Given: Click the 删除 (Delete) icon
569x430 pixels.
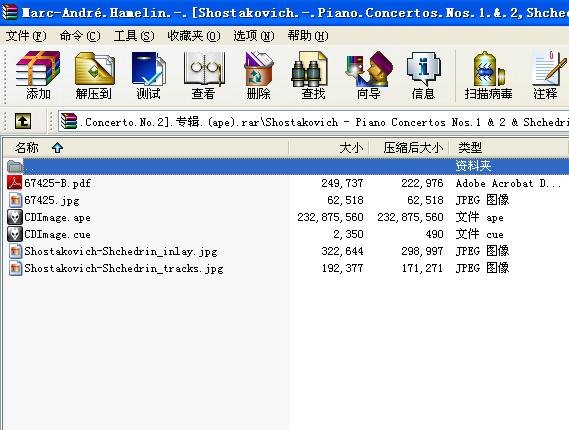Looking at the screenshot, I should click(258, 75).
